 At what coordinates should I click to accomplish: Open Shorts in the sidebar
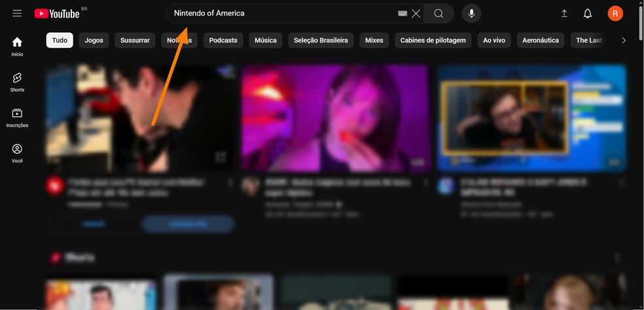(17, 82)
